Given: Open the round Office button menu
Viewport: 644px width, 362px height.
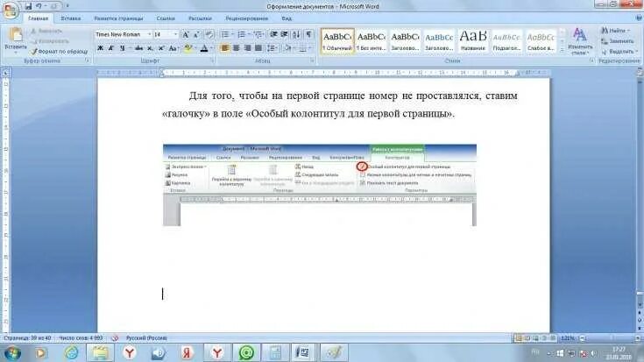Looking at the screenshot, I should click(10, 11).
